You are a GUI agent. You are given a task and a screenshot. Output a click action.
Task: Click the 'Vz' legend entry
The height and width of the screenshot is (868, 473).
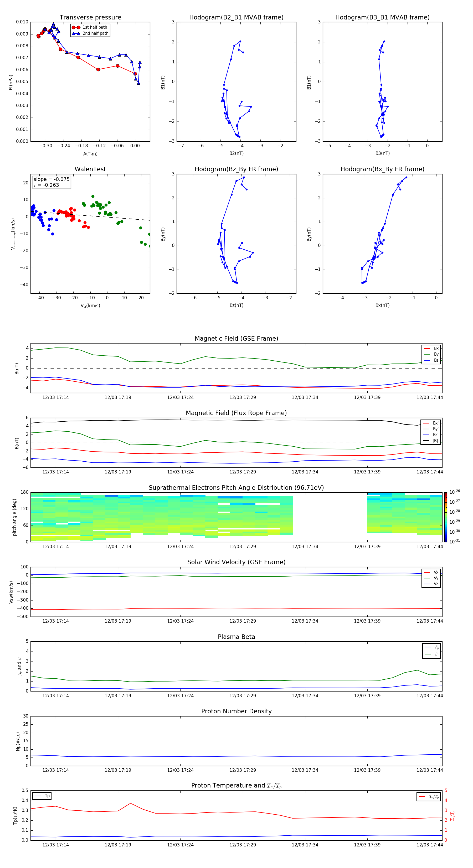pyautogui.click(x=431, y=584)
